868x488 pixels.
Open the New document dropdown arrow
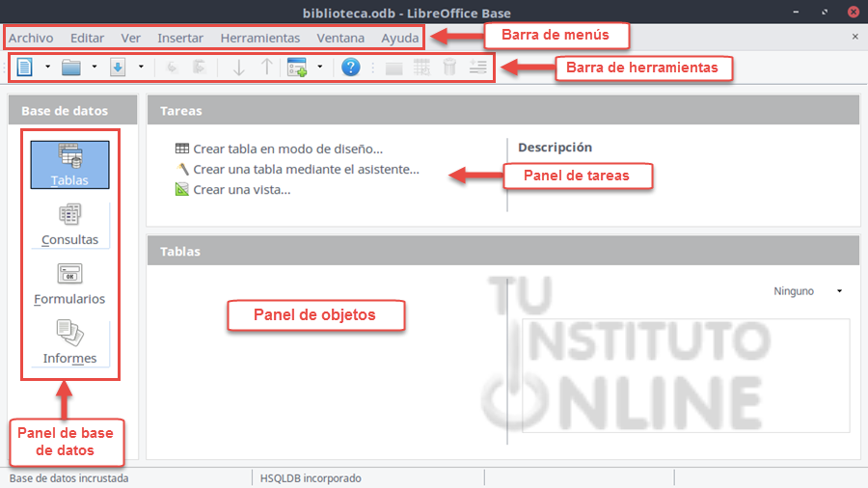pos(47,67)
